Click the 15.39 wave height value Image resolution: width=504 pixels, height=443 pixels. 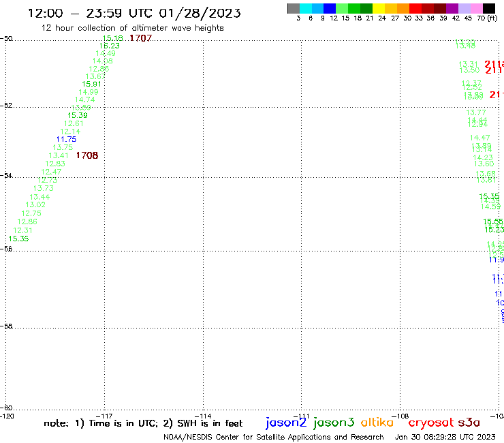point(78,115)
